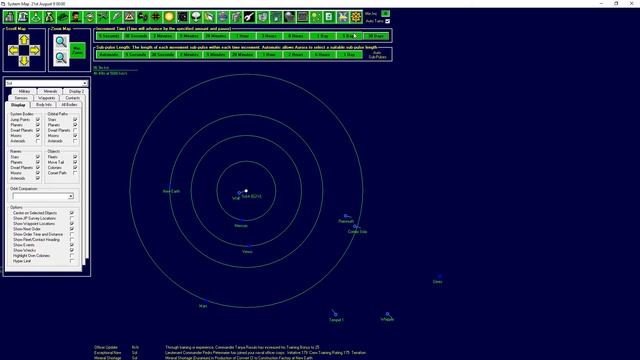Open the factory buildings Economics toolbar icon
640x360 pixels.
point(9,17)
